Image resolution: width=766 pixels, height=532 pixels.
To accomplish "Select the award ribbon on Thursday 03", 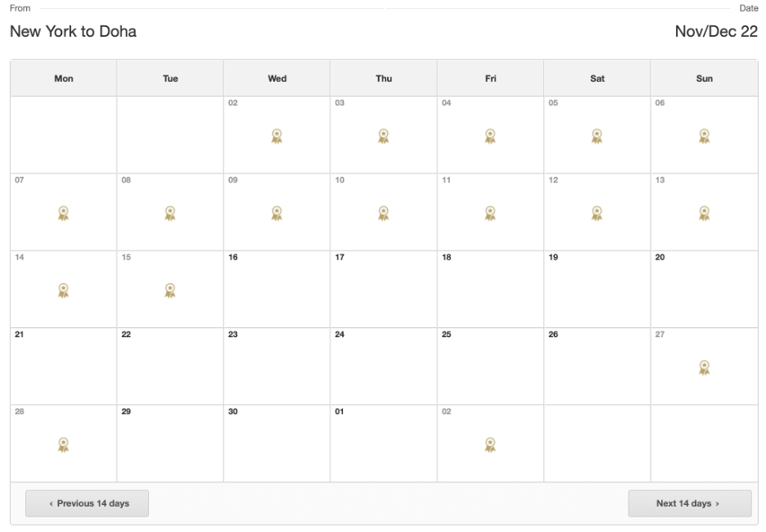I will click(x=383, y=137).
